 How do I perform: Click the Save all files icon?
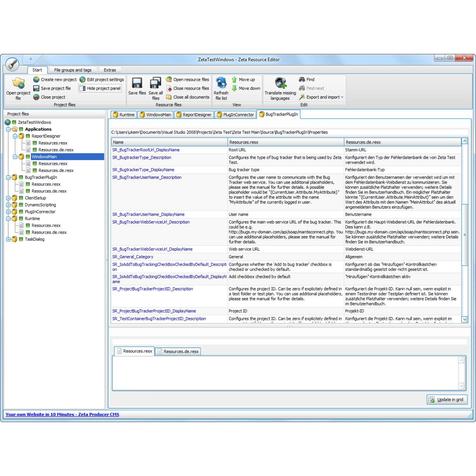click(x=155, y=83)
